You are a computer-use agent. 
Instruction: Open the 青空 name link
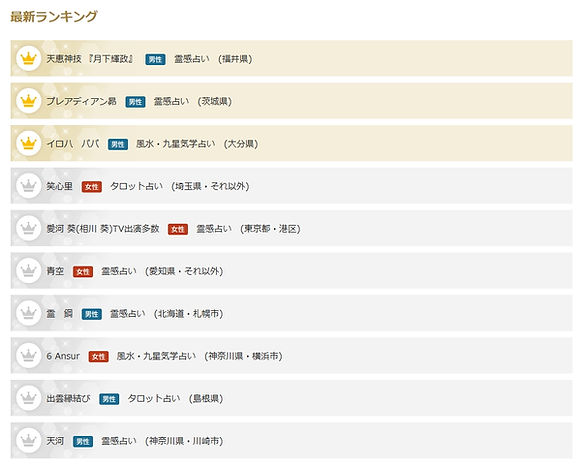(x=55, y=271)
